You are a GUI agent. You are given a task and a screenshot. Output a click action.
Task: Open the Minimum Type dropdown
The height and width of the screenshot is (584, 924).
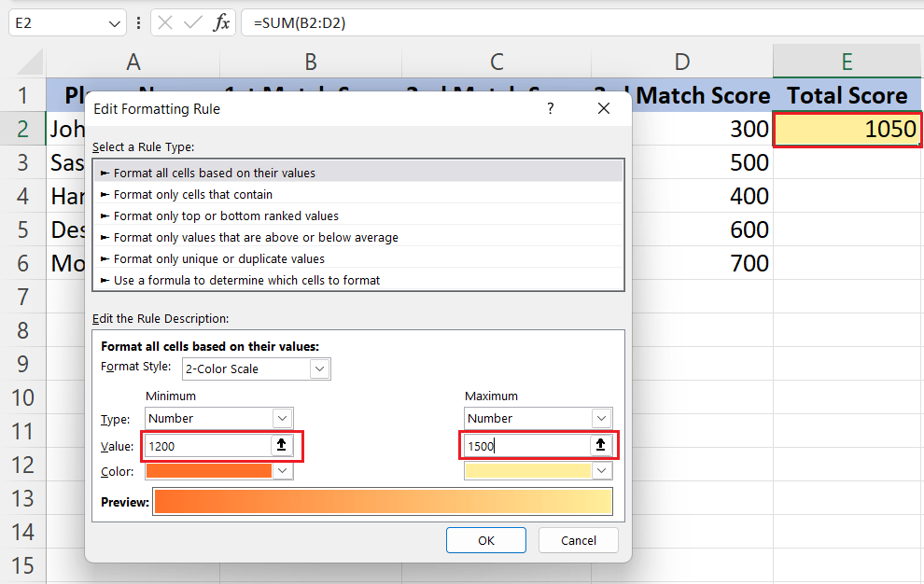coord(281,418)
